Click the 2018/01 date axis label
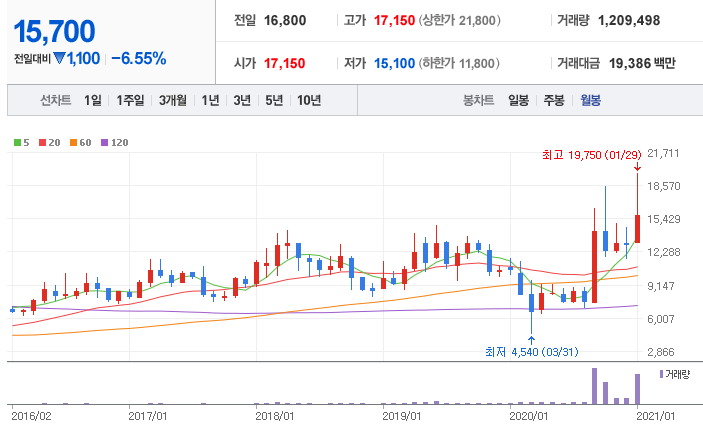The width and height of the screenshot is (703, 437). [274, 416]
